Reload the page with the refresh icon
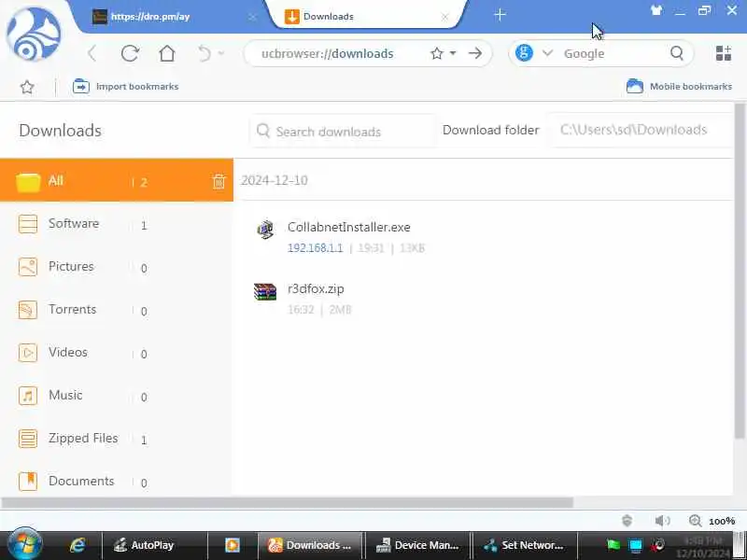This screenshot has width=747, height=560. [130, 53]
